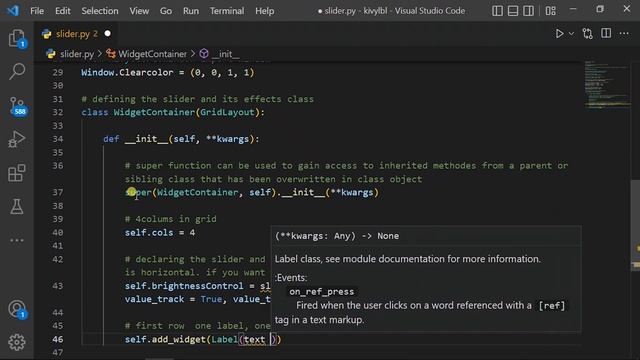The image size is (640, 360).
Task: Toggle the primary side bar layout
Action: (497, 11)
